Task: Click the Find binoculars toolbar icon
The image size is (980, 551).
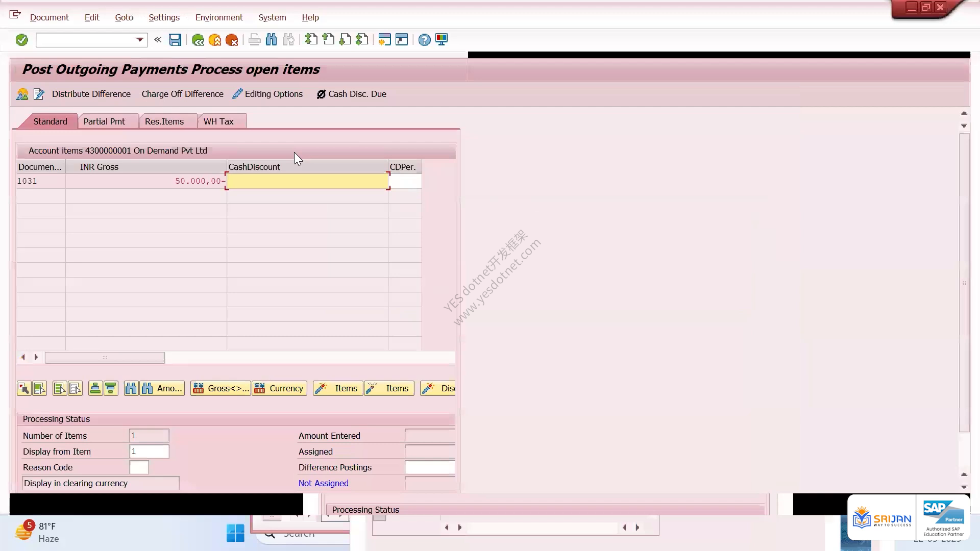Action: coord(272,40)
